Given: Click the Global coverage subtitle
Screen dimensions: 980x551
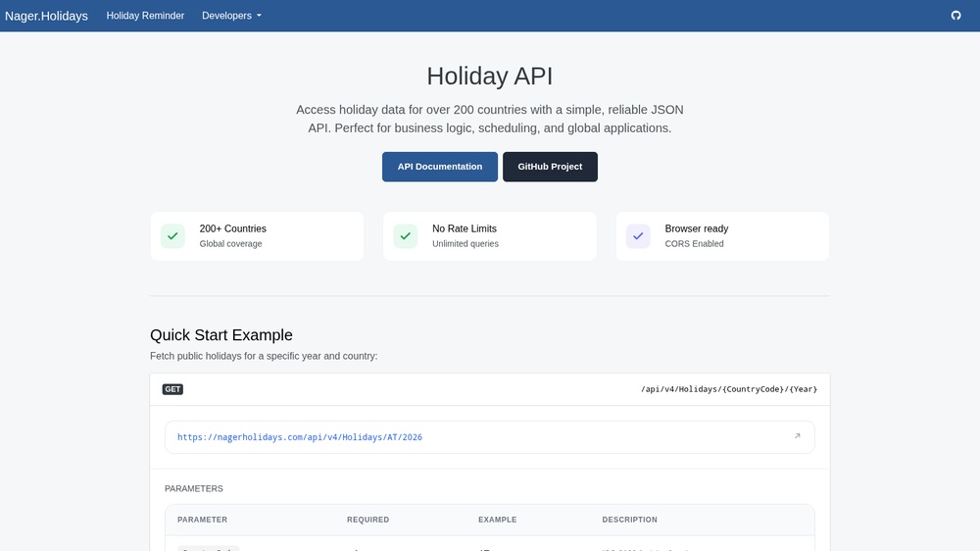Looking at the screenshot, I should coord(230,244).
